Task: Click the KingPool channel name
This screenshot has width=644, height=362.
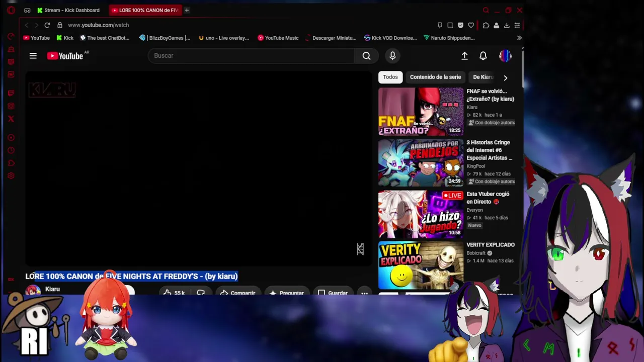Action: [x=475, y=166]
